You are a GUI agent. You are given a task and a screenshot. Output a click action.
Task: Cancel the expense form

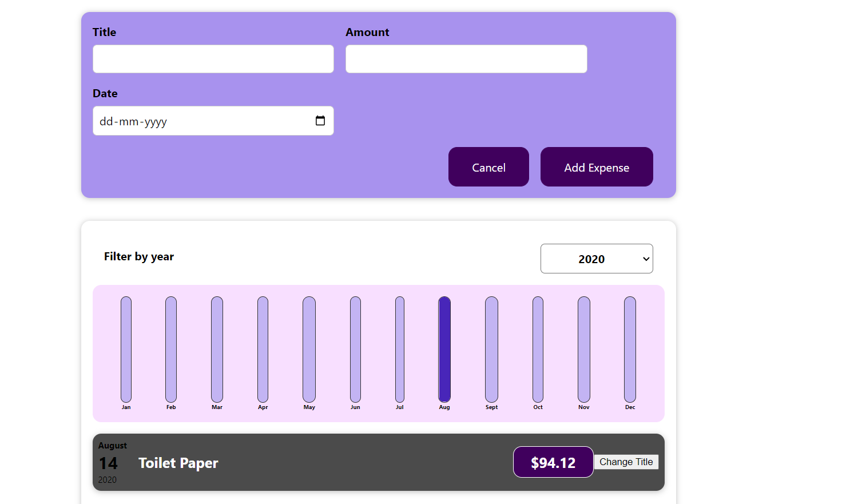(488, 166)
